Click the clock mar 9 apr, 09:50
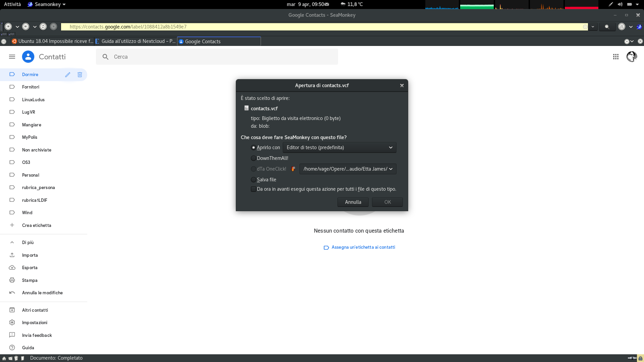 click(x=305, y=4)
